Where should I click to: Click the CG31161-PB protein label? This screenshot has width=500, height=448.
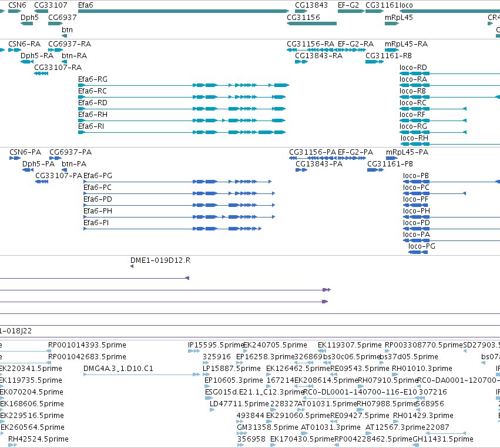[x=390, y=163]
